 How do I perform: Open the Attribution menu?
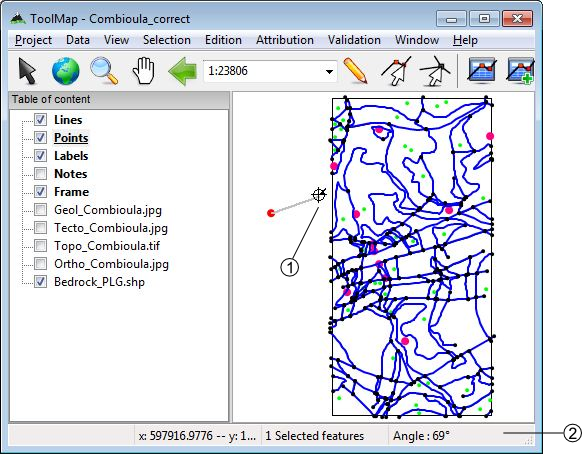point(285,40)
